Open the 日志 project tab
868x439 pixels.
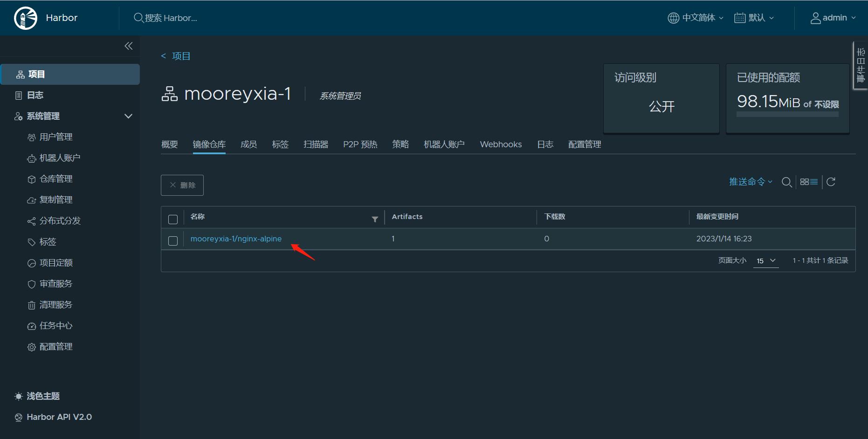coord(545,144)
